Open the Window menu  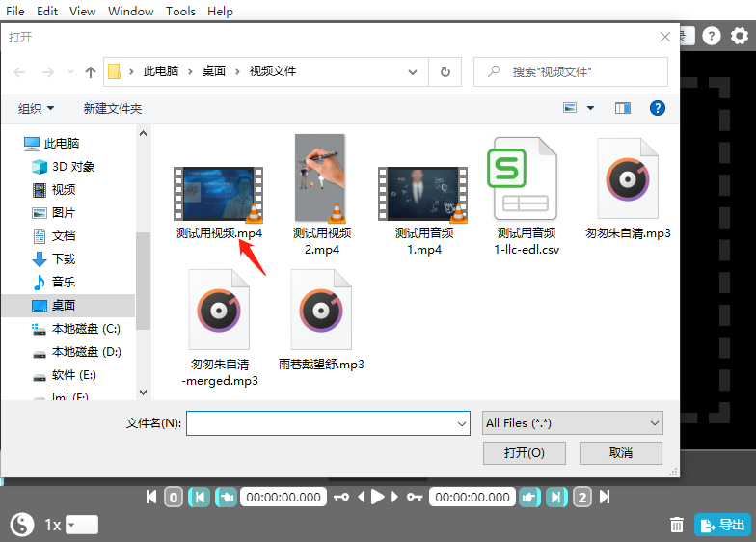point(131,11)
